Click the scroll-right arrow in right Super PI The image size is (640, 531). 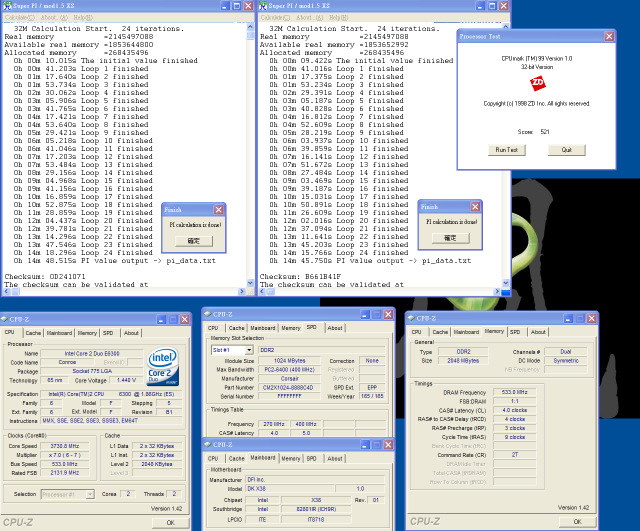(497, 291)
